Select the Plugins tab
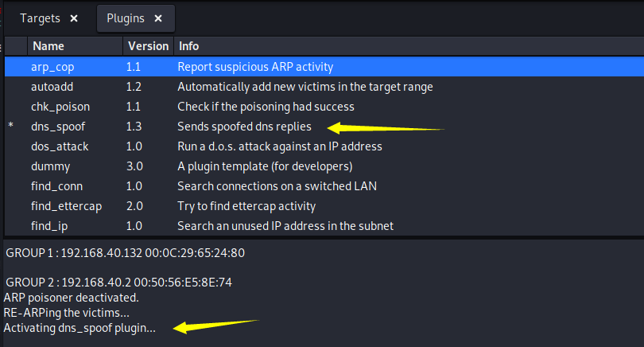The image size is (644, 347). coord(126,18)
